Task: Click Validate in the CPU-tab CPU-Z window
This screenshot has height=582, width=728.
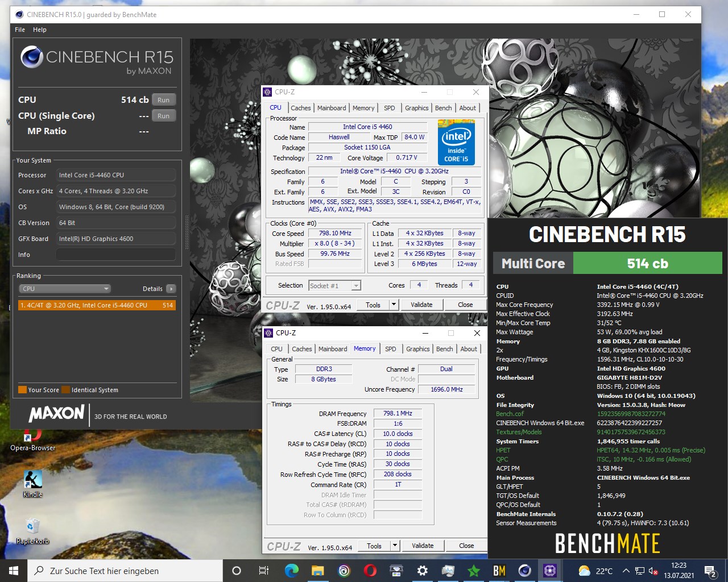Action: pos(421,305)
